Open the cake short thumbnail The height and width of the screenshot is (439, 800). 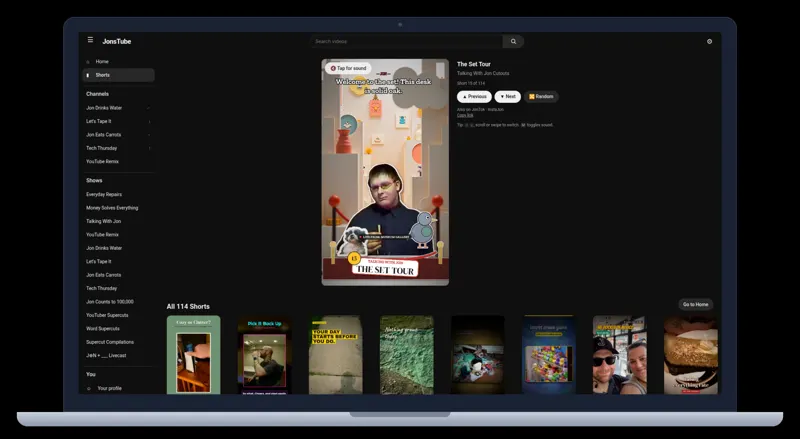[690, 355]
